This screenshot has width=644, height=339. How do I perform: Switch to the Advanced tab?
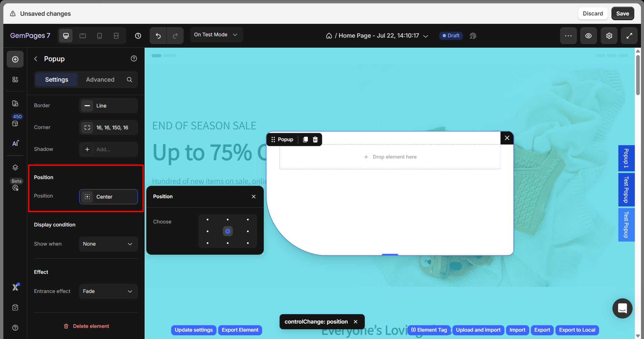tap(100, 80)
